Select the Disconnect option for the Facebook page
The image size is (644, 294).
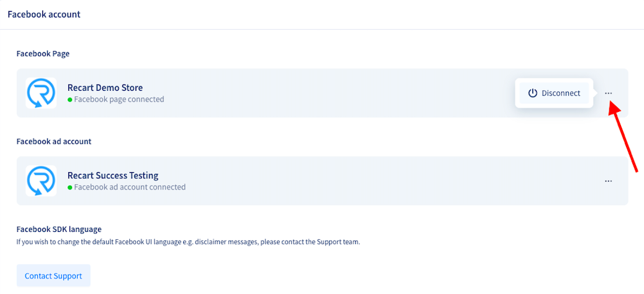[554, 93]
